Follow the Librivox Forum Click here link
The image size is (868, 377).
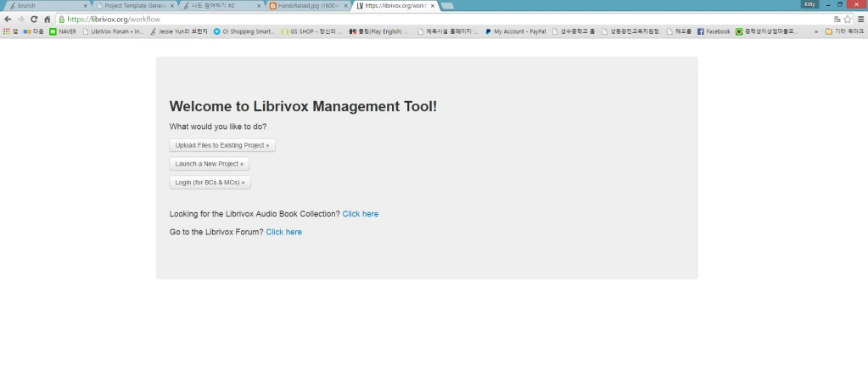click(283, 232)
